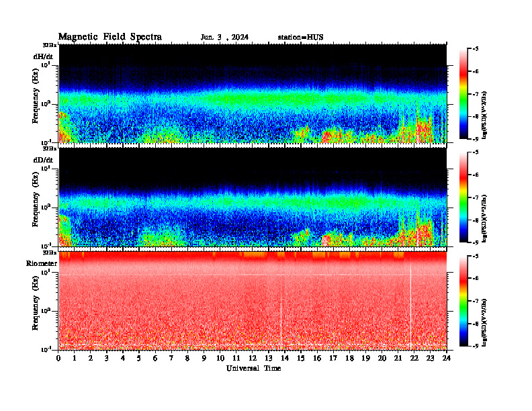Click the "dH/dt" panel label

[43, 56]
